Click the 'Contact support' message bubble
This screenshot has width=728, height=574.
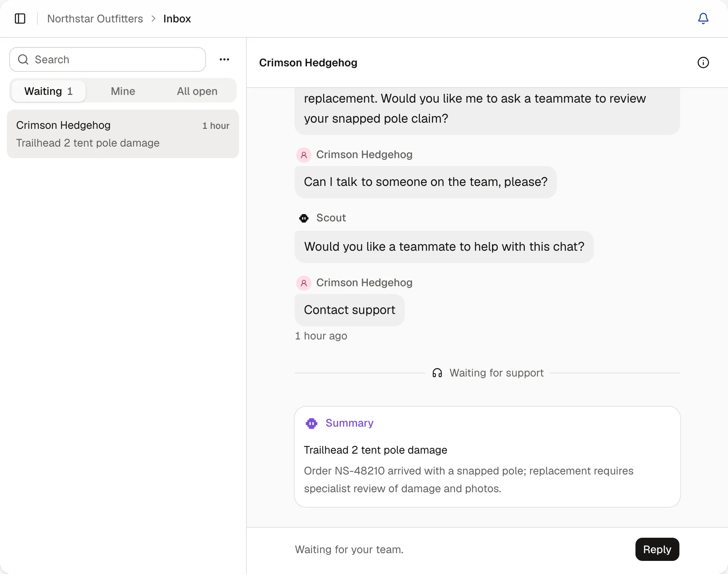(349, 310)
